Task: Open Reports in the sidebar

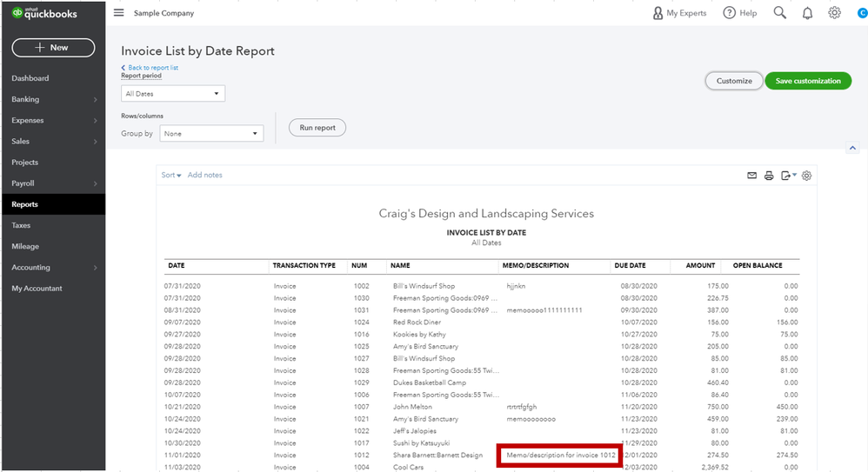Action: click(x=53, y=204)
